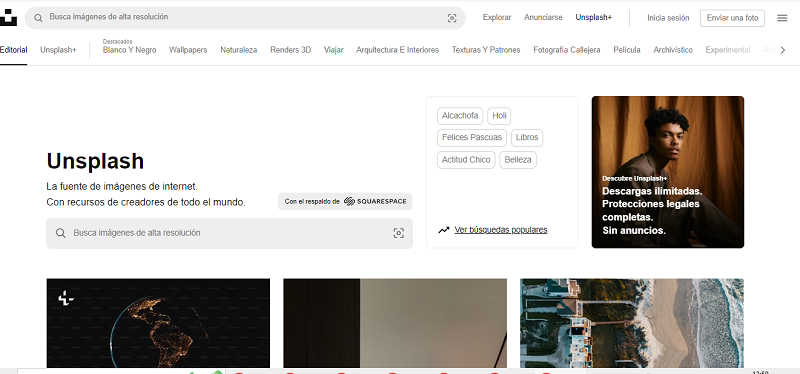
Task: Click the right arrow to see more categories
Action: pos(783,50)
